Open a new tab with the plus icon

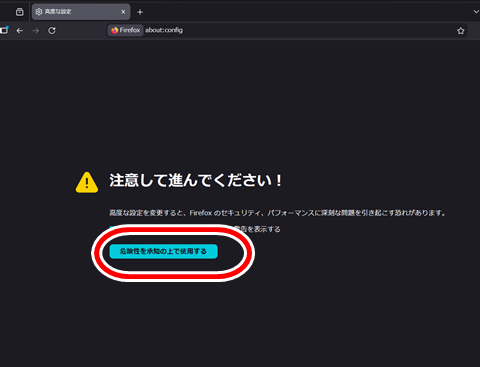[x=140, y=12]
